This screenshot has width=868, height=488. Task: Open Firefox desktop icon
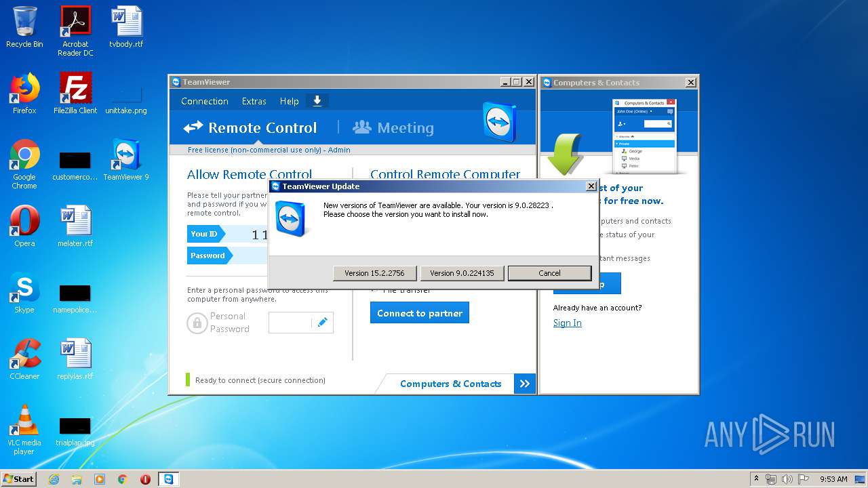coord(24,94)
